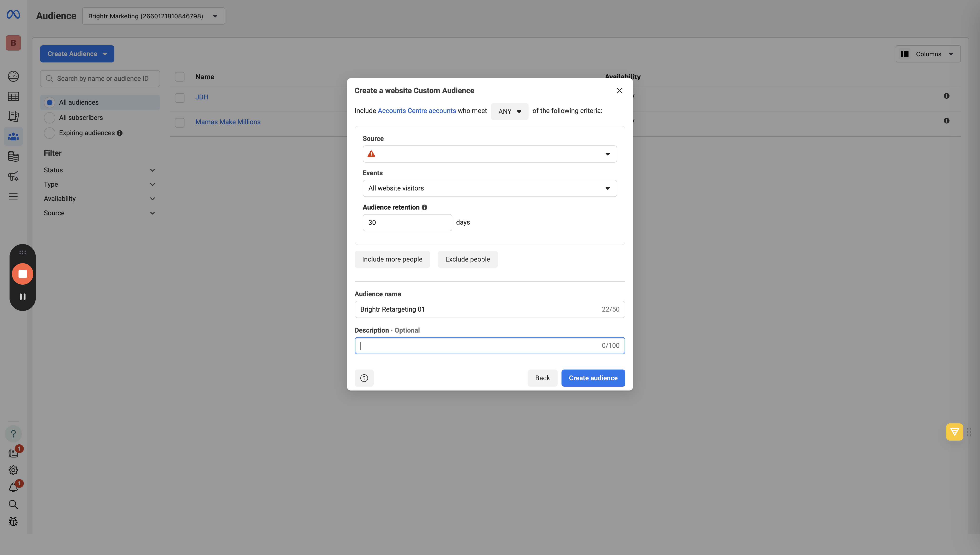Open the bug report icon
The image size is (980, 555).
[13, 521]
